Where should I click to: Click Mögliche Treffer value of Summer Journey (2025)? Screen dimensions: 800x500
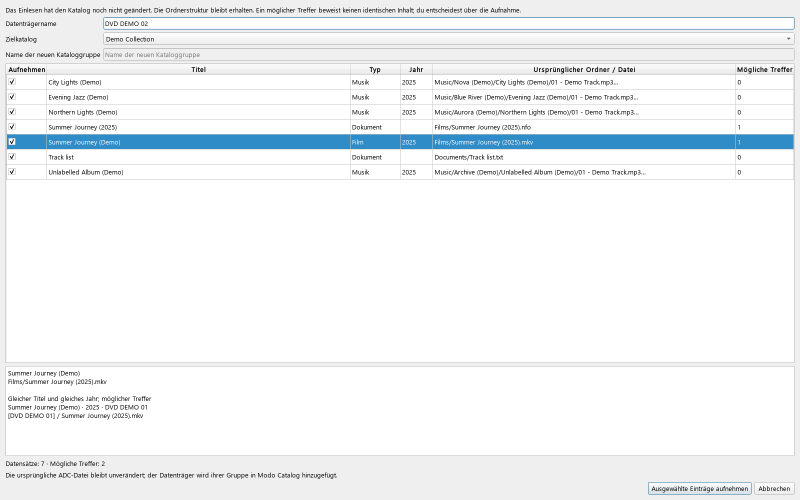pyautogui.click(x=765, y=127)
